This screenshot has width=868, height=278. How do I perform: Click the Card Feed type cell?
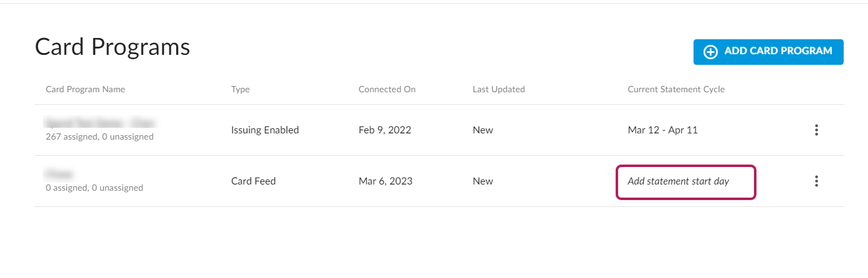[x=253, y=181]
